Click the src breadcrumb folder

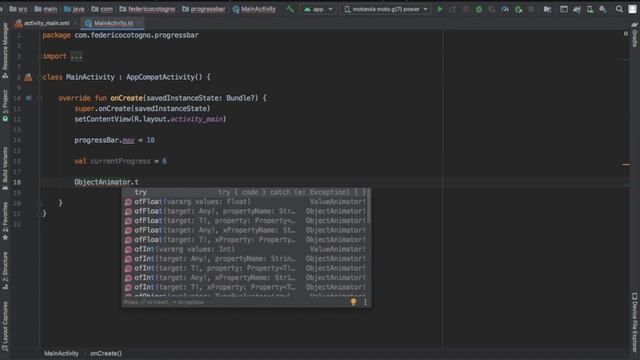[x=18, y=9]
